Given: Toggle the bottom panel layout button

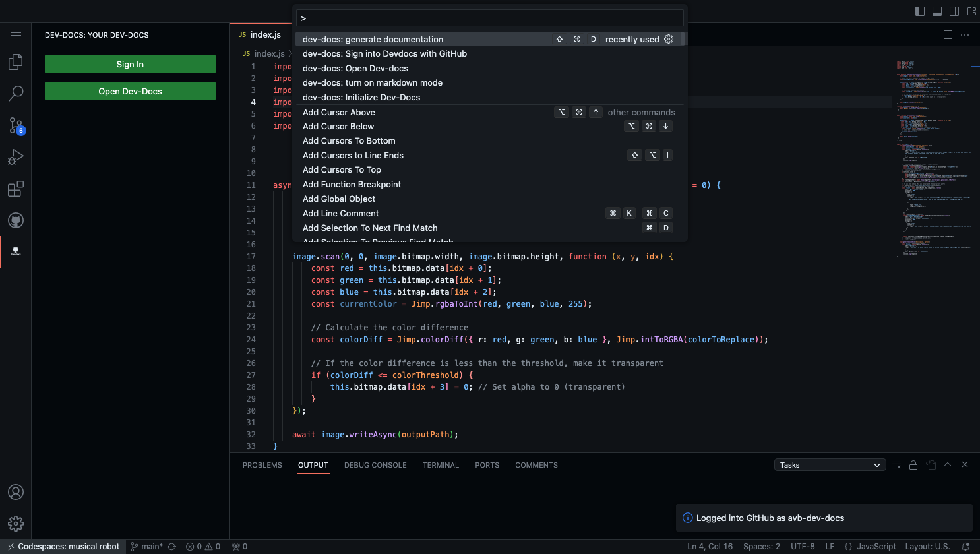Looking at the screenshot, I should (x=937, y=11).
